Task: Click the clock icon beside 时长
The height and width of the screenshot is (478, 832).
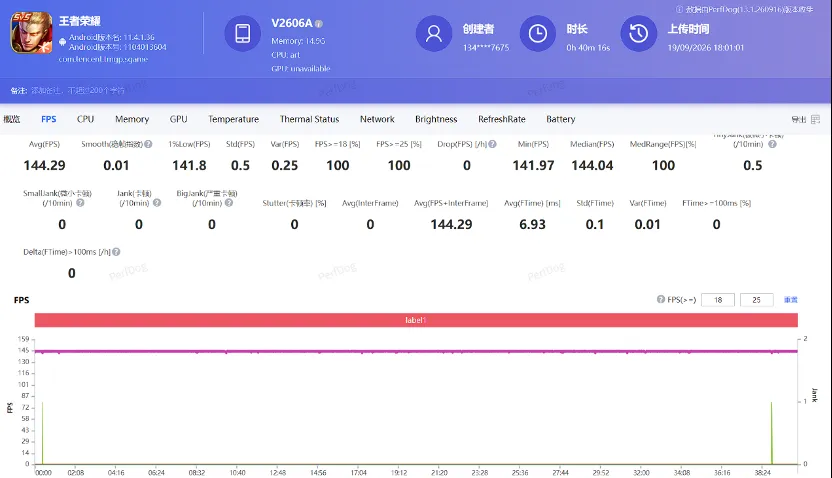Action: pos(538,33)
